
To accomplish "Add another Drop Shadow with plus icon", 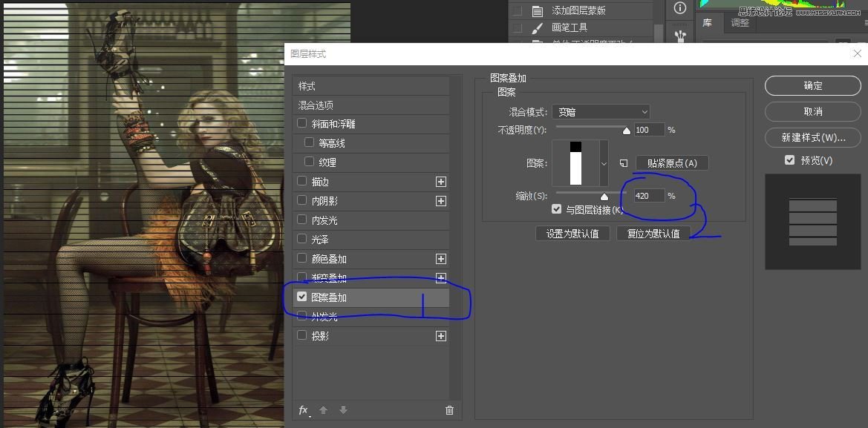I will click(x=440, y=336).
